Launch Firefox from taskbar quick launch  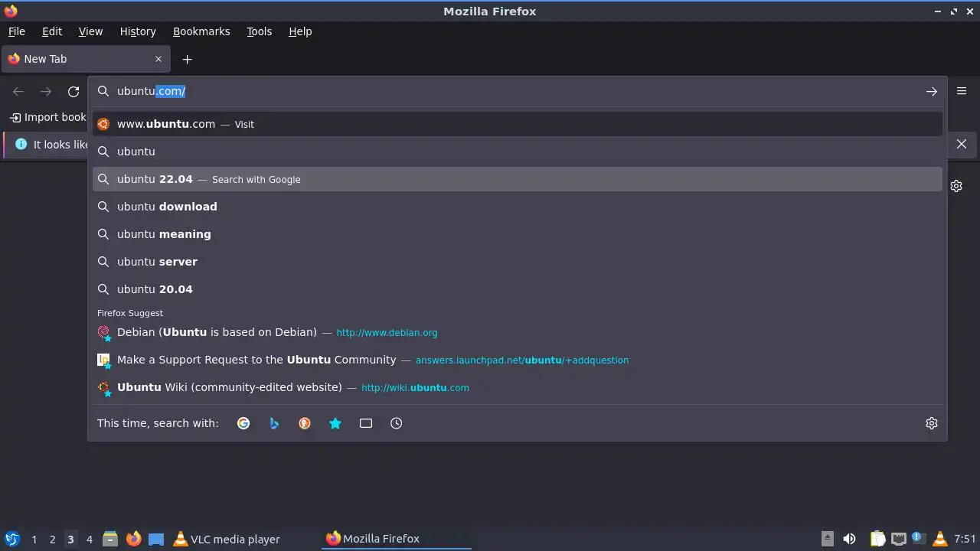[133, 539]
